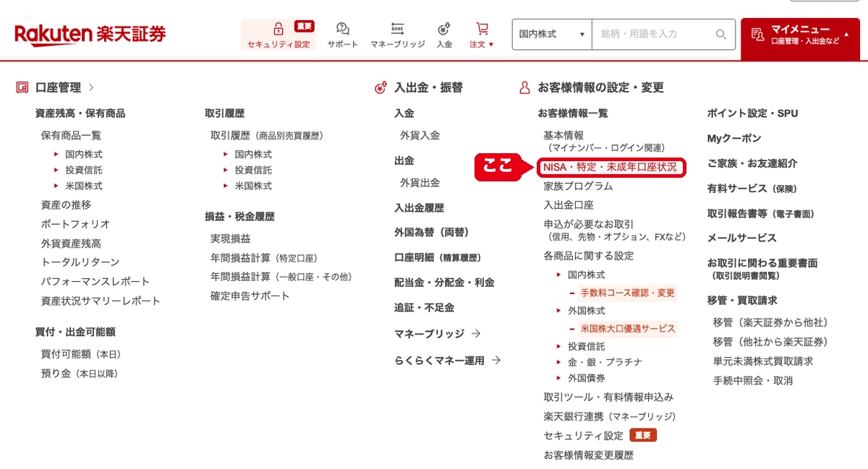Open 米国株式 under 保有商品一覧
Screen dimensions: 868x469
83,186
